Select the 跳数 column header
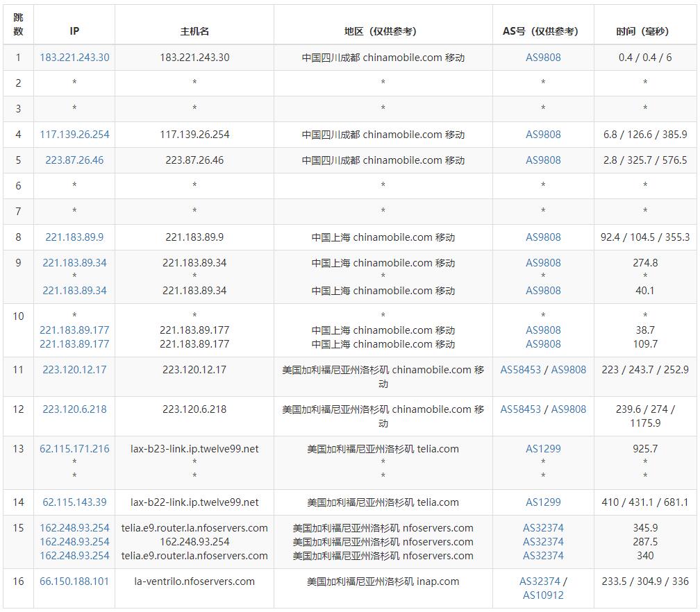 (18, 24)
